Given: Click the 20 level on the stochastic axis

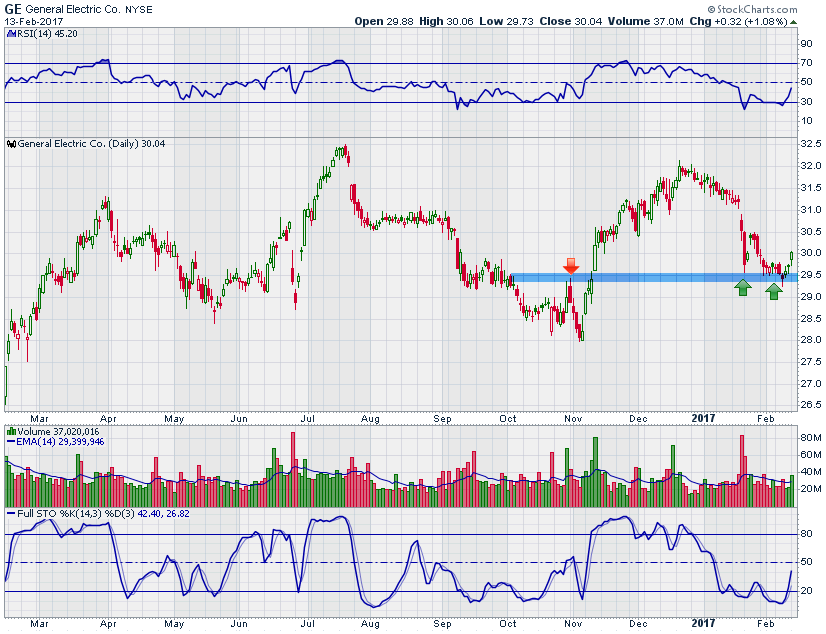Looking at the screenshot, I should pyautogui.click(x=807, y=591).
